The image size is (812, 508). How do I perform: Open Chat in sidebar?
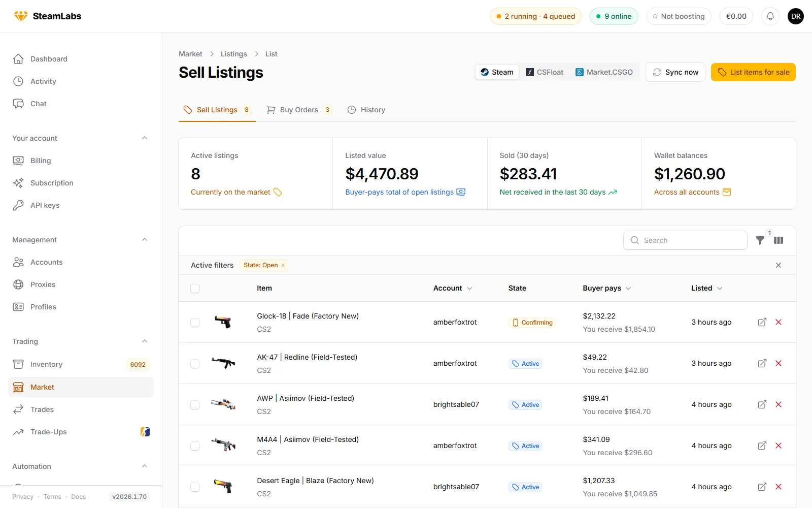tap(81, 104)
